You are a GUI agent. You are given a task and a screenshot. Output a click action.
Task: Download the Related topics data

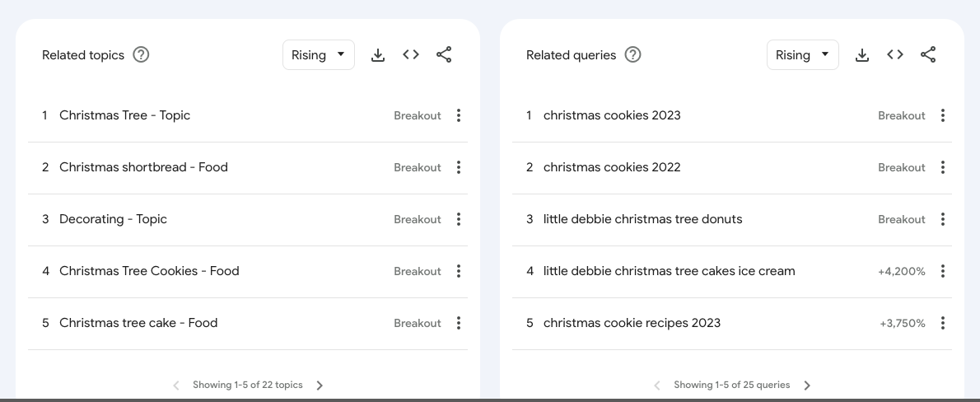tap(378, 55)
